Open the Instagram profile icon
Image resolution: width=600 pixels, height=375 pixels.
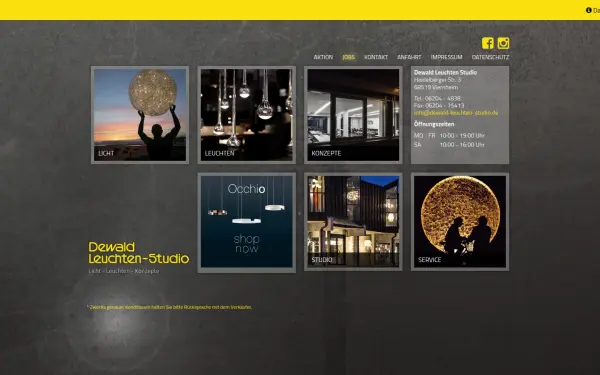(503, 43)
